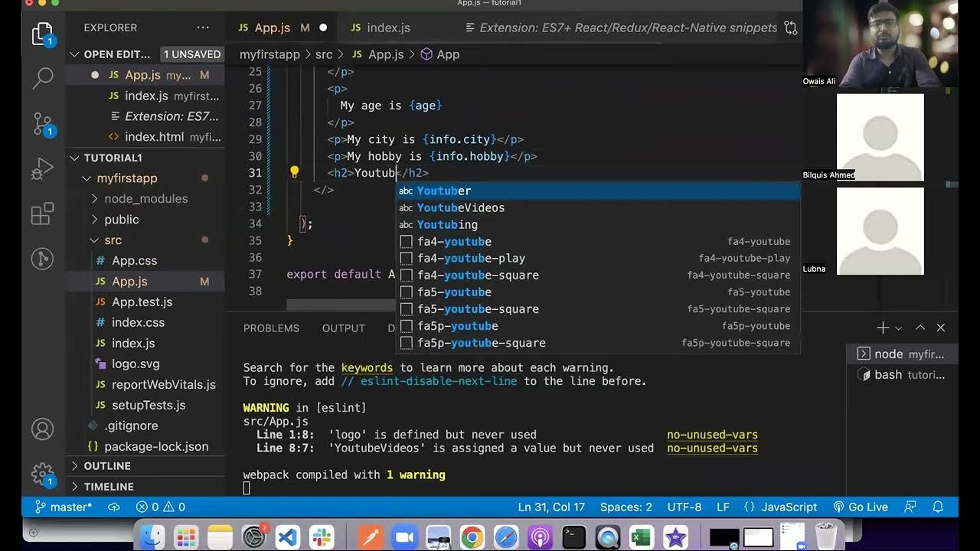The height and width of the screenshot is (551, 980).
Task: Open the launch profile dropdown next to plus
Action: click(899, 328)
